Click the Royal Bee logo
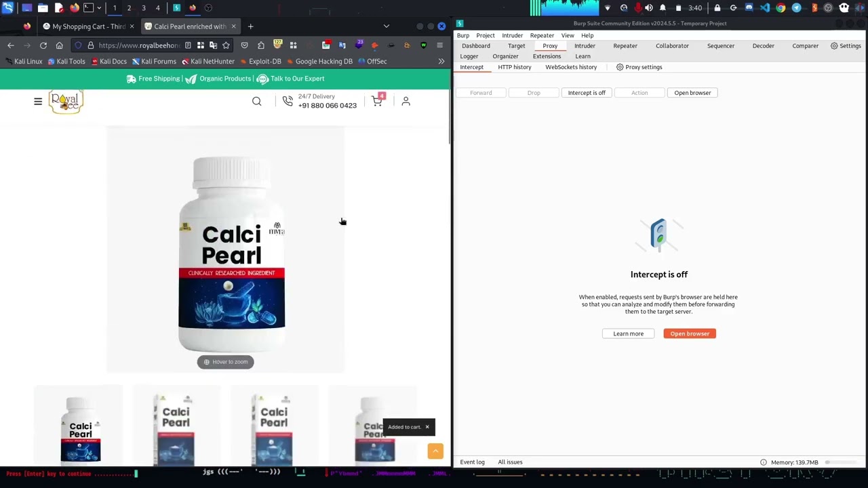The image size is (868, 488). point(66,101)
